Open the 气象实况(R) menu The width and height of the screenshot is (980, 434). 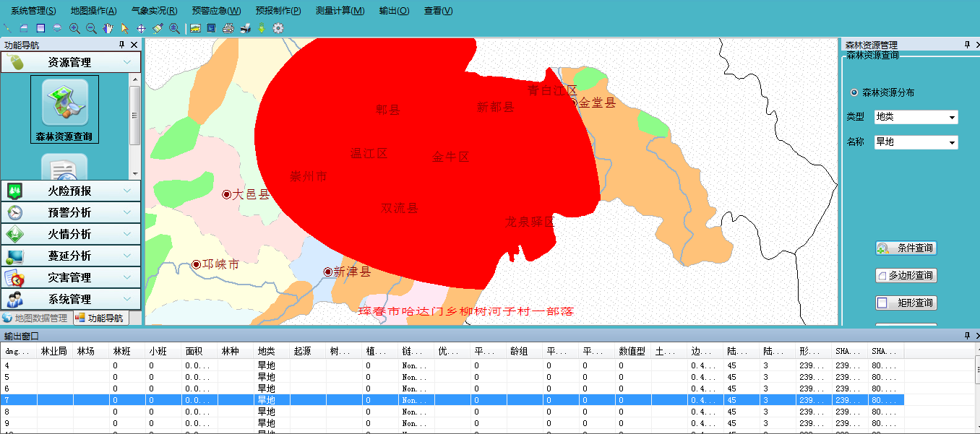click(154, 11)
